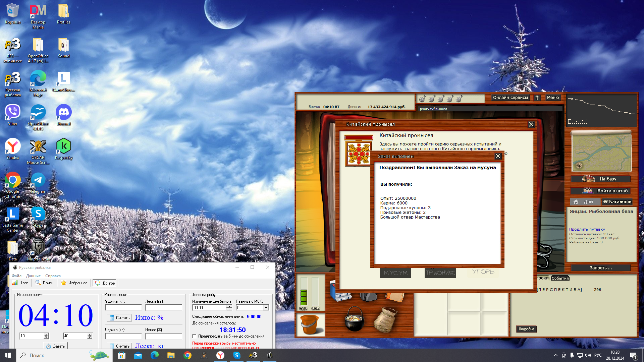This screenshot has width=644, height=362.
Task: Open the Discord desktop shortcut
Action: coord(64,115)
